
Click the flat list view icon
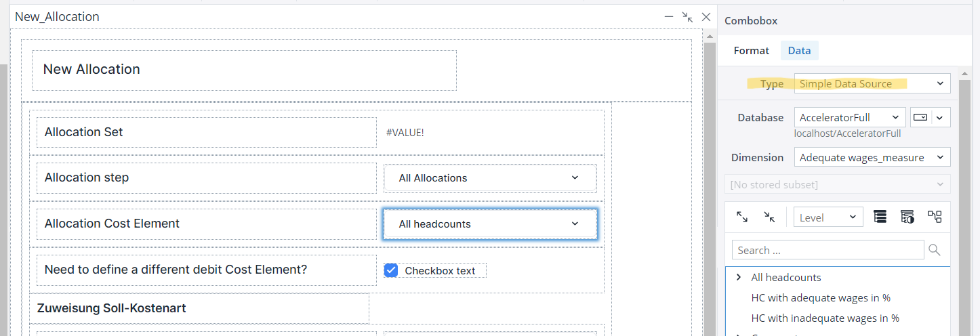tap(880, 217)
